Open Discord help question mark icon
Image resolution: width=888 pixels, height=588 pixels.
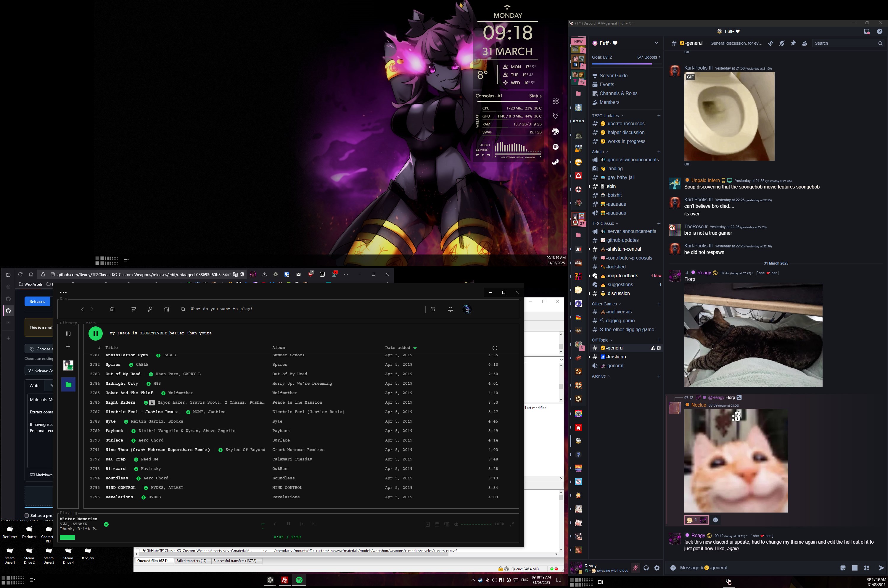879,31
